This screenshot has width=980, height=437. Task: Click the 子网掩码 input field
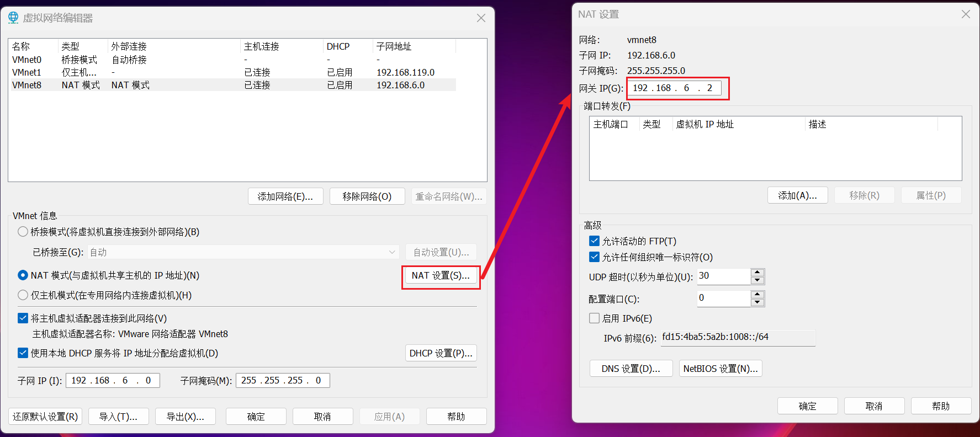(283, 381)
